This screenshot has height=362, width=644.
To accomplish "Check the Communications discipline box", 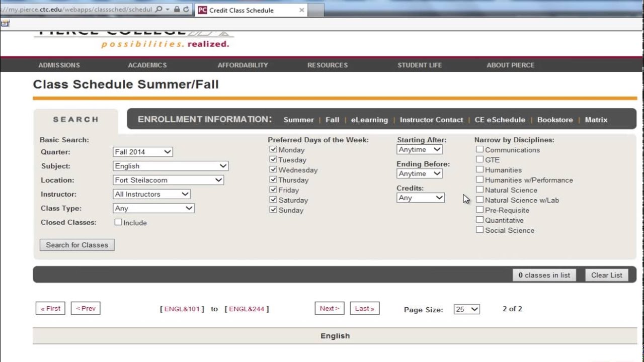I will pos(479,149).
